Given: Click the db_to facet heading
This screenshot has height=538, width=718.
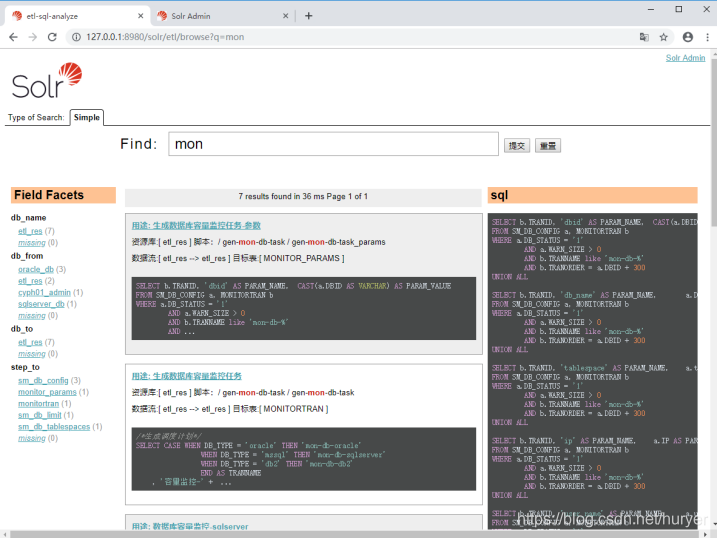Looking at the screenshot, I should 22,329.
